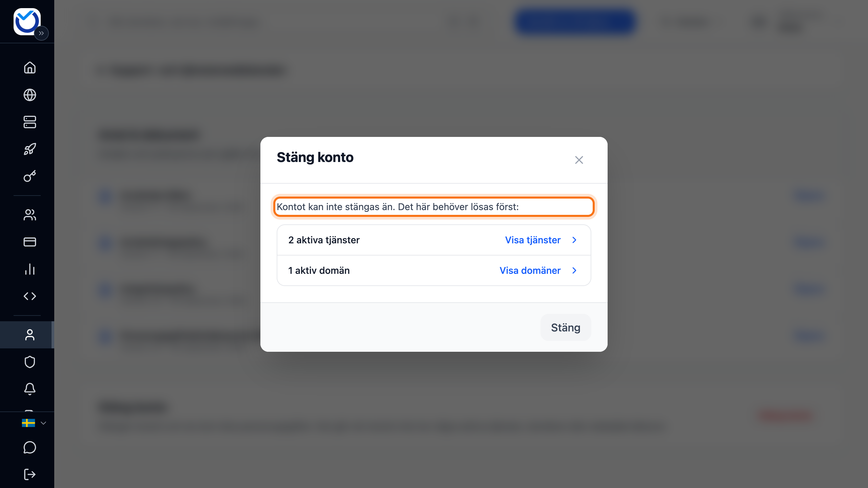
Task: Open the bell notifications icon
Action: [x=30, y=389]
